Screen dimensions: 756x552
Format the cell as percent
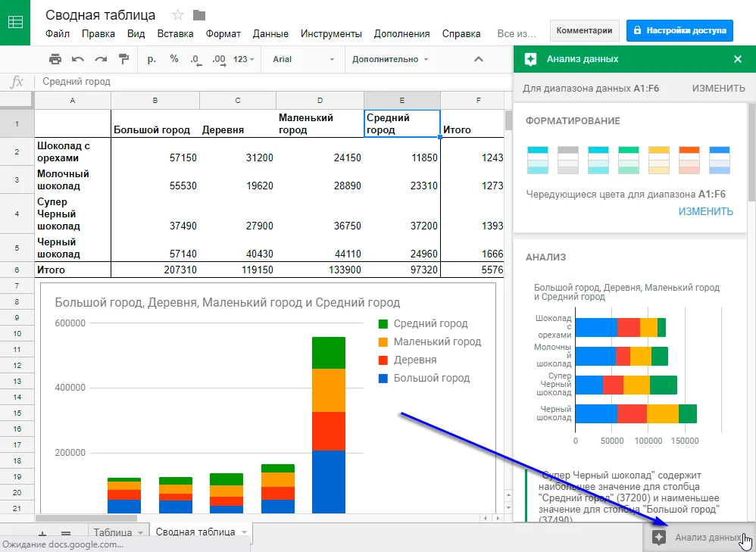pos(174,59)
